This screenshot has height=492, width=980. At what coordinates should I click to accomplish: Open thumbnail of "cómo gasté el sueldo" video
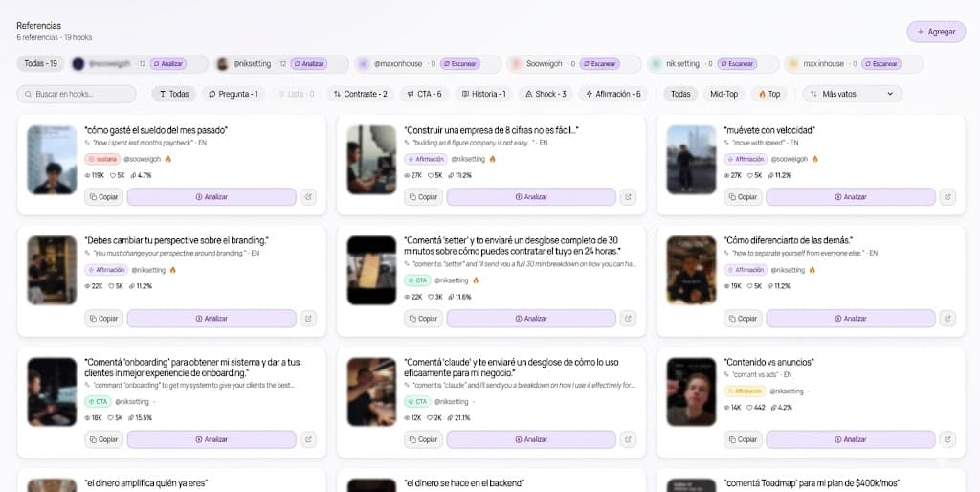point(52,160)
